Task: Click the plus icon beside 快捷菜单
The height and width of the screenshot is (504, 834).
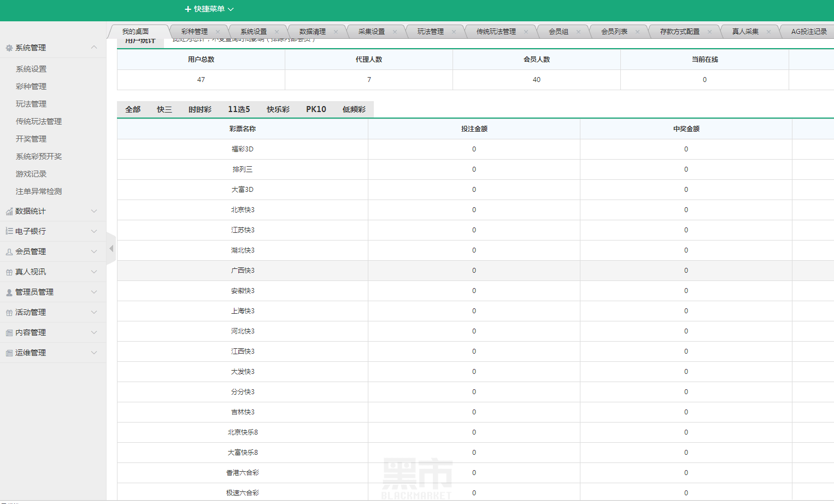Action: click(x=188, y=9)
